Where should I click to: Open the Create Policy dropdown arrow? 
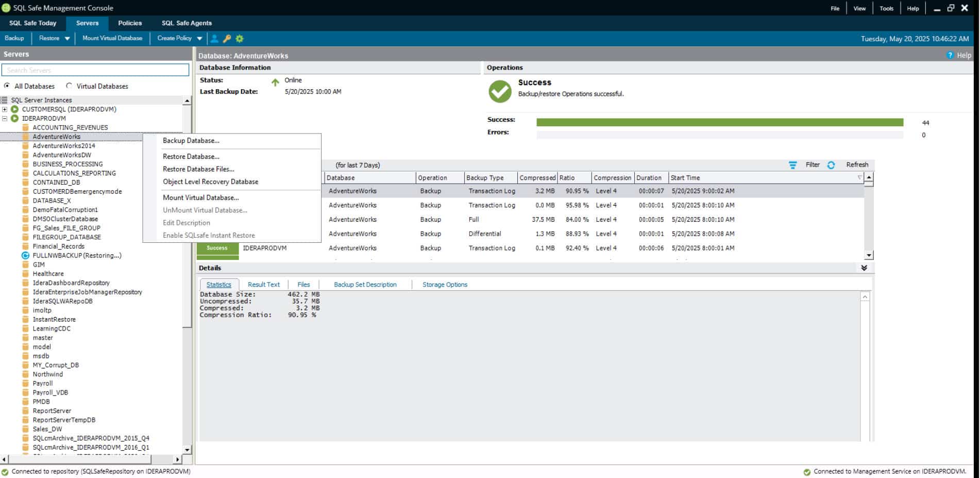click(x=199, y=39)
